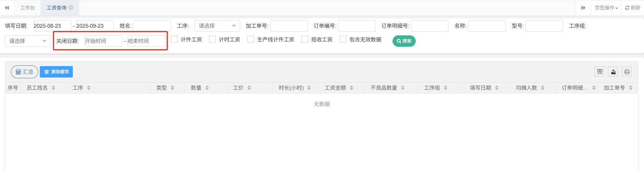Click the 清除缓存 button
This screenshot has width=644, height=171.
point(56,72)
